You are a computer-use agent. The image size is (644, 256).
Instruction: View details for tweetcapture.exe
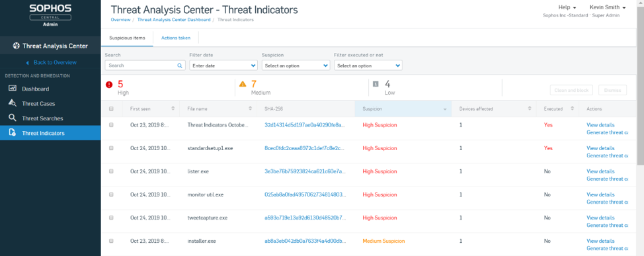[x=600, y=218]
